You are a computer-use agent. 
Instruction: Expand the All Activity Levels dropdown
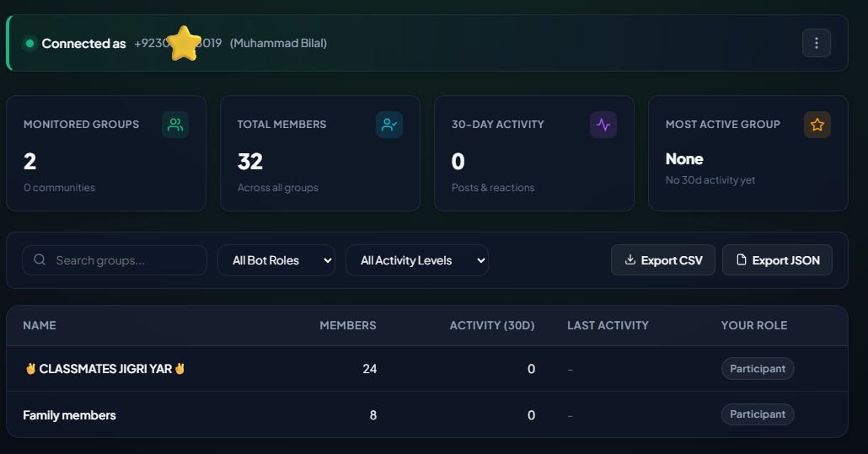click(417, 260)
